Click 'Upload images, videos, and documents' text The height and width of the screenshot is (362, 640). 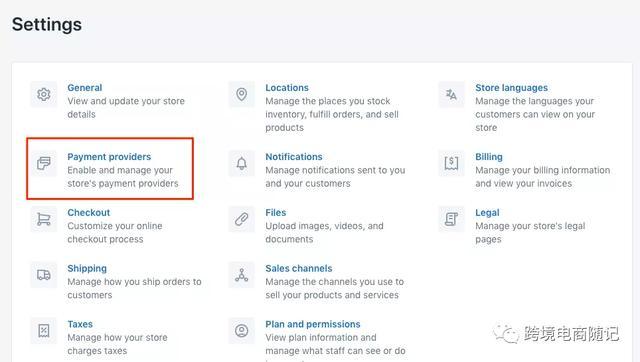[x=324, y=233]
